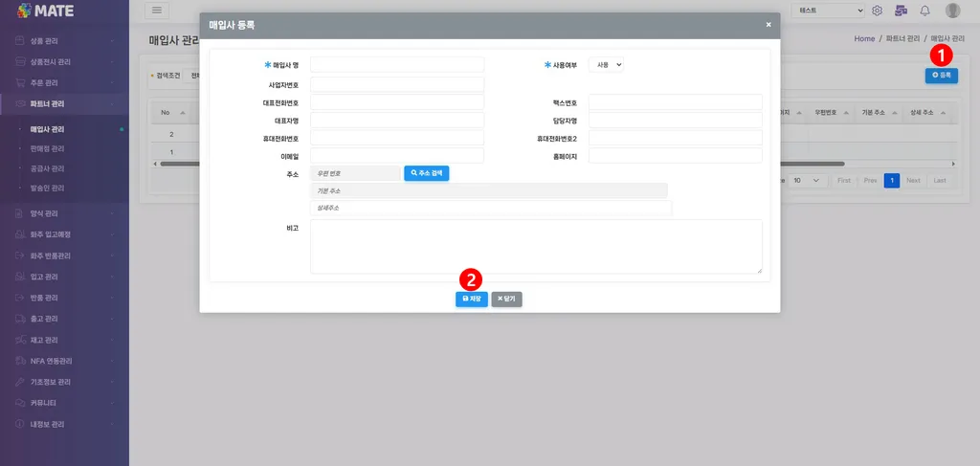Close the 매입사 등록 dialog with X
The height and width of the screenshot is (466, 980).
point(768,25)
